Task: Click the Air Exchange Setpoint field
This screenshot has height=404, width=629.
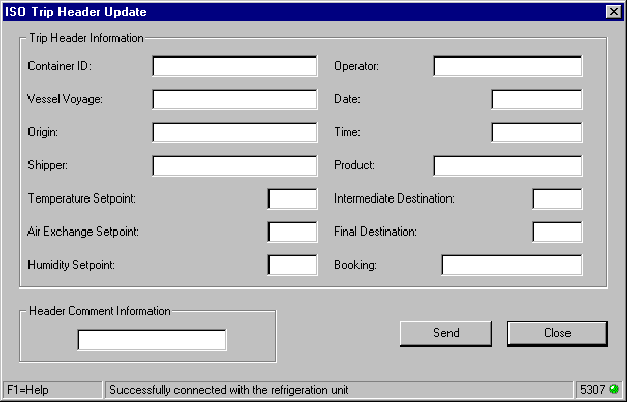Action: click(x=292, y=231)
